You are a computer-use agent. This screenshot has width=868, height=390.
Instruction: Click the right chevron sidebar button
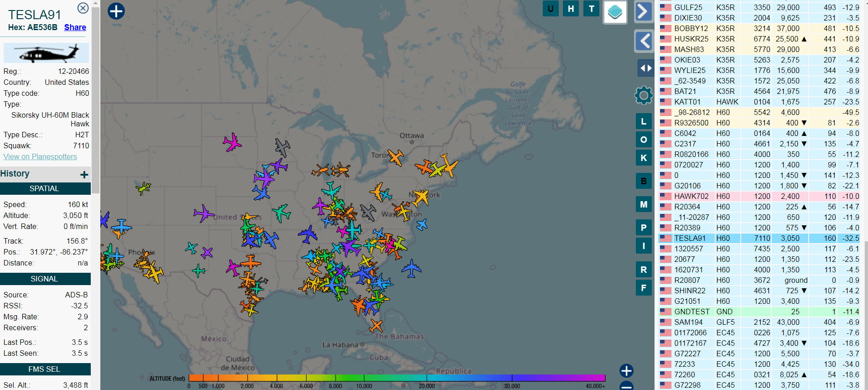(x=644, y=12)
